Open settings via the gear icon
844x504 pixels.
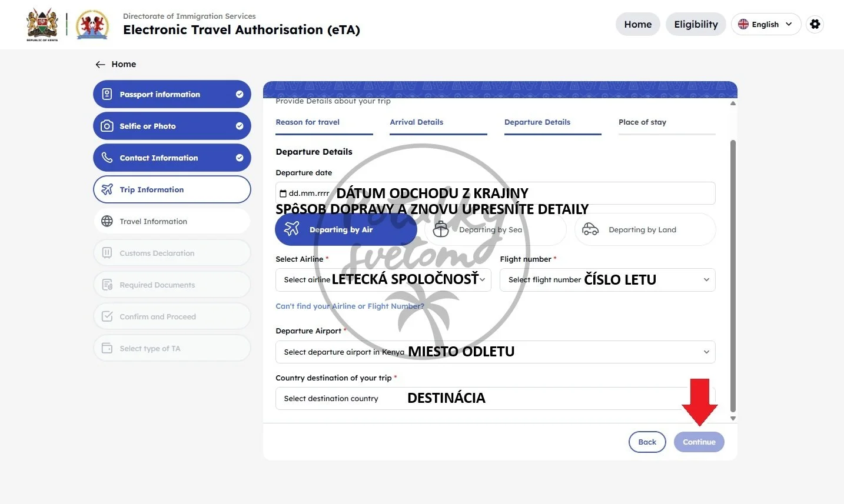(815, 24)
